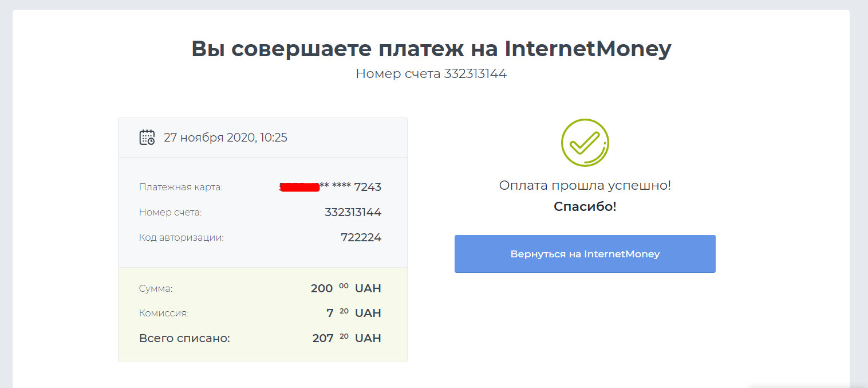Select the authorization code 722224
Image resolution: width=868 pixels, height=388 pixels.
tap(361, 238)
